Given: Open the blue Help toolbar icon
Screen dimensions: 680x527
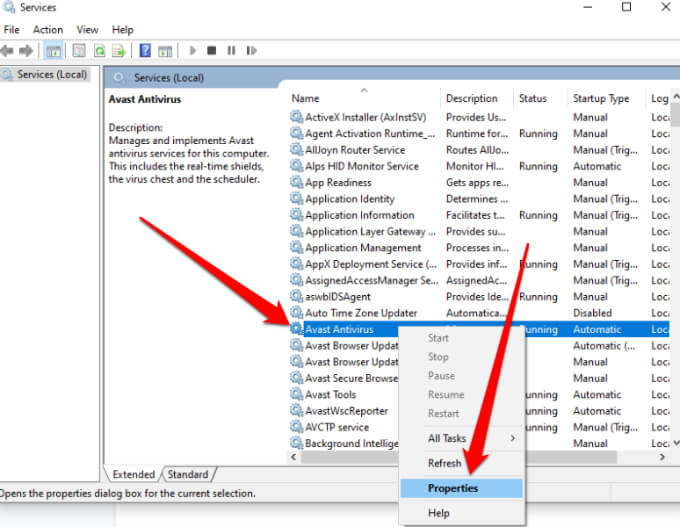Looking at the screenshot, I should coord(145,51).
